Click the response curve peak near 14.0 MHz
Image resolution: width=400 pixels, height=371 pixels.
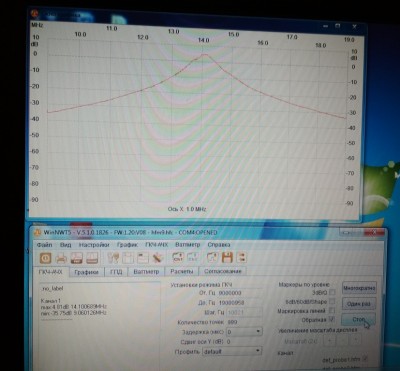point(204,54)
